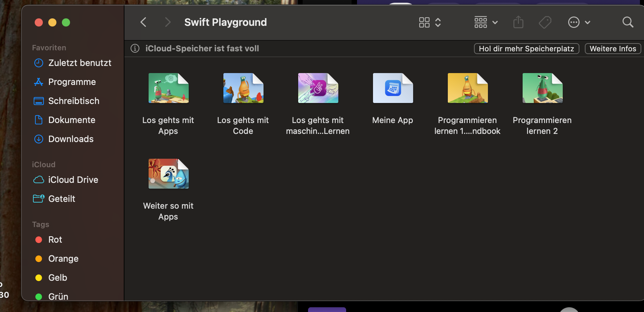This screenshot has width=644, height=312.
Task: Click the Weitere Infos button
Action: coord(613,49)
